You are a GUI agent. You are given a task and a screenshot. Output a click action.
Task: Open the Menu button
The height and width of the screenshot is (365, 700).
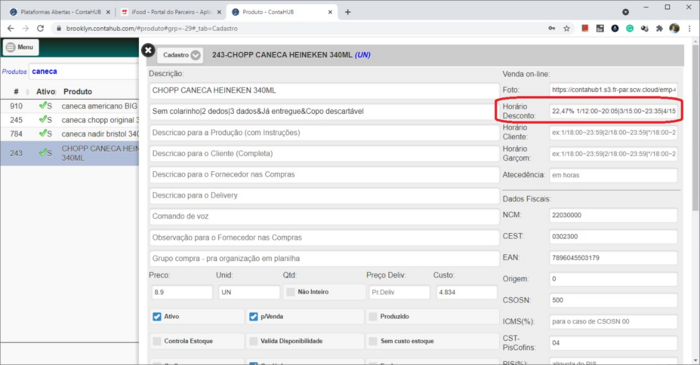pyautogui.click(x=21, y=47)
